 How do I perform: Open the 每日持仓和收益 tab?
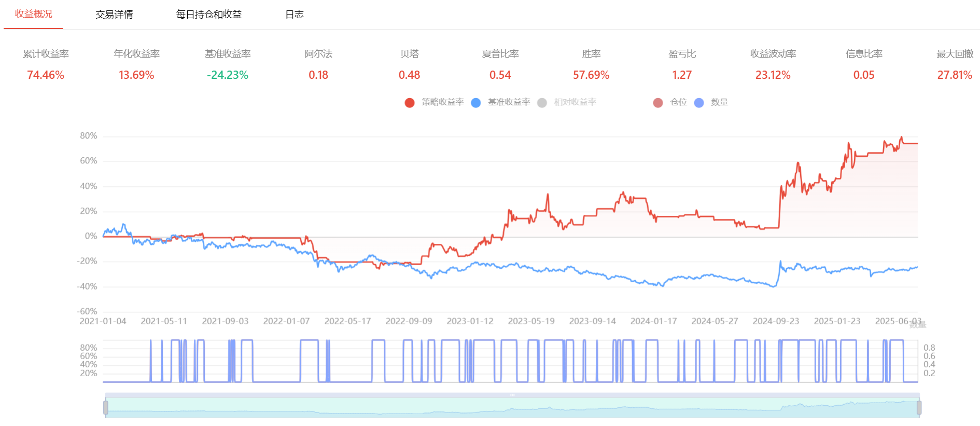tap(208, 15)
